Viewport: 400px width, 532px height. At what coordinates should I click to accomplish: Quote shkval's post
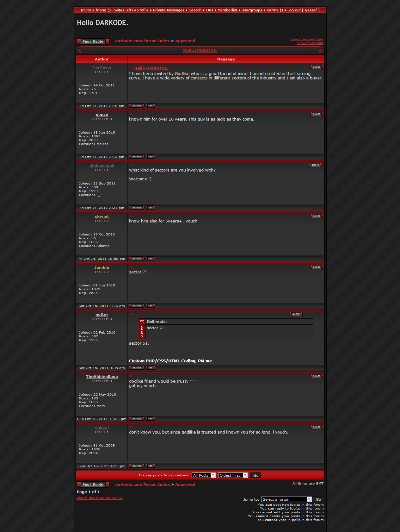coord(317,427)
